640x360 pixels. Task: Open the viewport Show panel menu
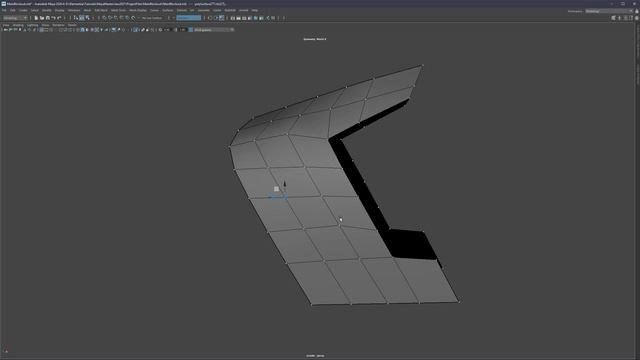pos(45,25)
